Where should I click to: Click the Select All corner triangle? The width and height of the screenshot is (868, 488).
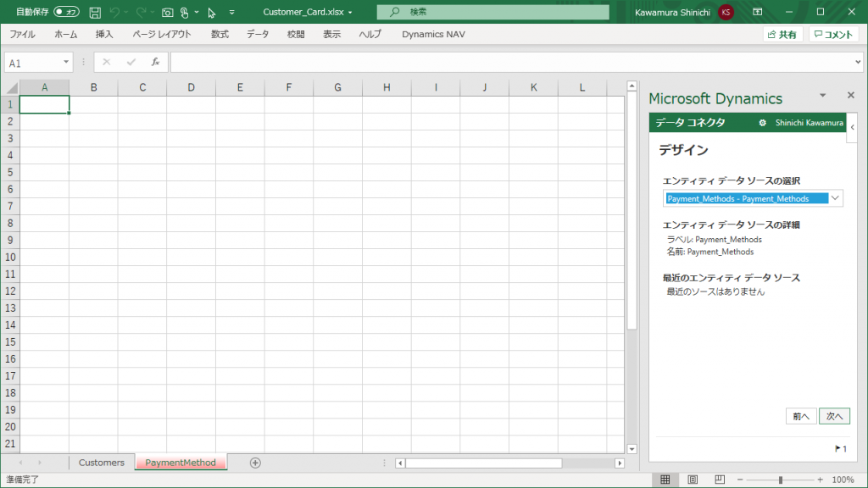coord(10,87)
